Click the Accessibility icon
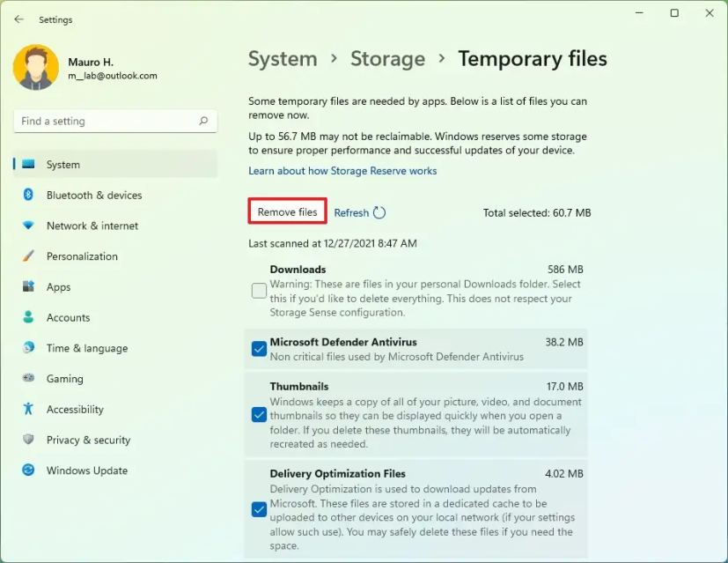 [x=29, y=409]
